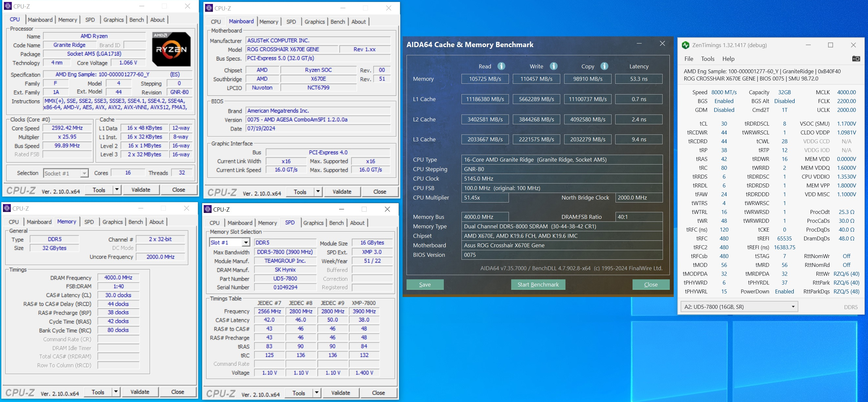Click Validate in CPU-Z CPU window
This screenshot has height=402, width=868.
(x=141, y=190)
